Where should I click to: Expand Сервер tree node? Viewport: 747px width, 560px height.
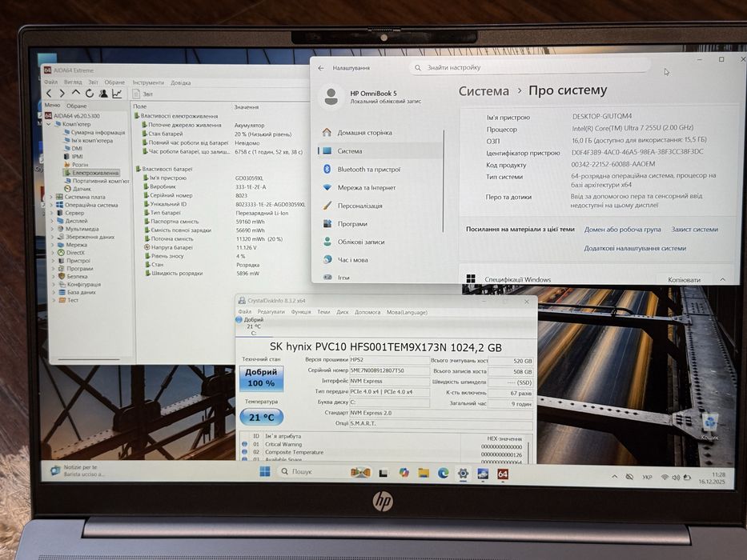51,213
